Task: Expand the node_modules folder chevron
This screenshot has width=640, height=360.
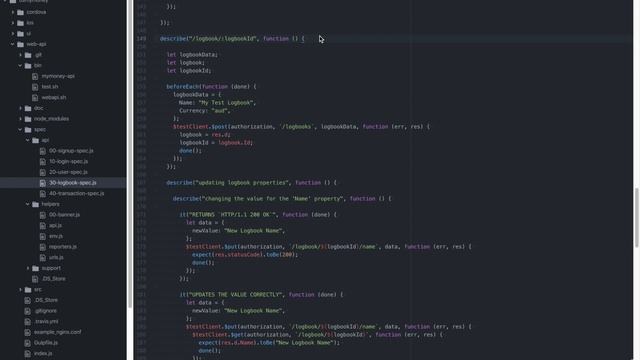Action: click(20, 119)
